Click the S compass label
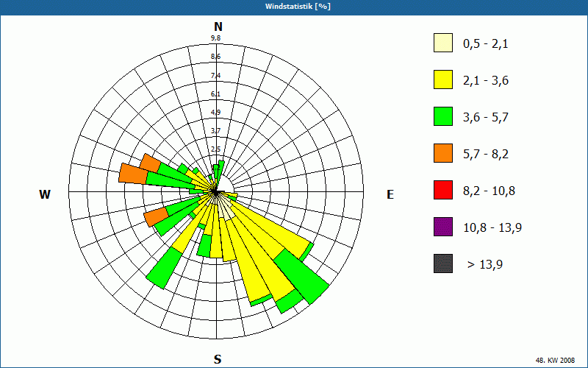Screen dimensions: 588x368 218,359
